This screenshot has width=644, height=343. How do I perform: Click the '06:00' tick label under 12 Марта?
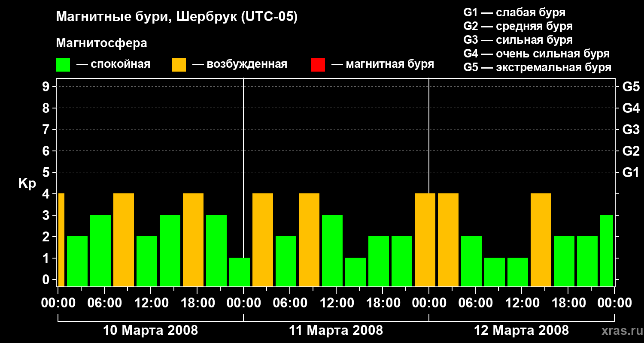pos(475,303)
